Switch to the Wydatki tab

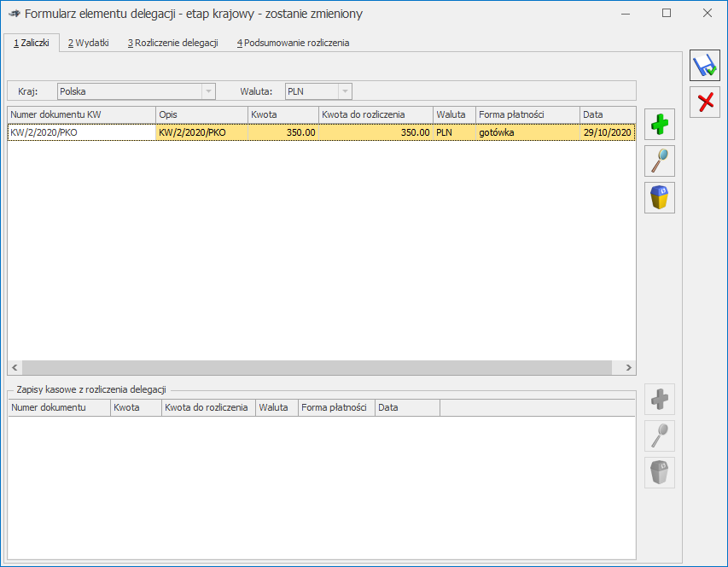pos(89,43)
